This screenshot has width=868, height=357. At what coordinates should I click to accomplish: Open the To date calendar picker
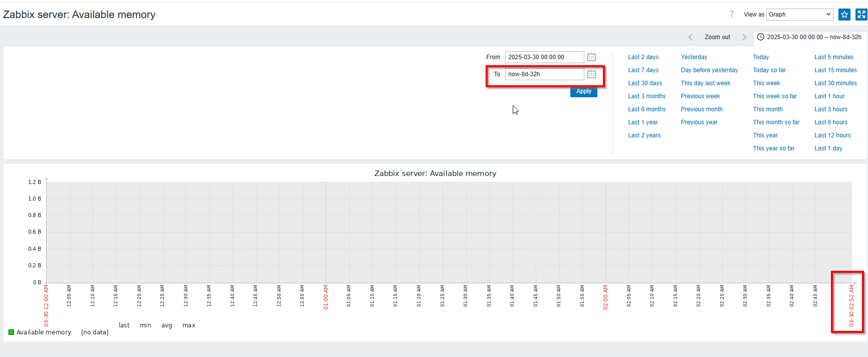pyautogui.click(x=591, y=74)
